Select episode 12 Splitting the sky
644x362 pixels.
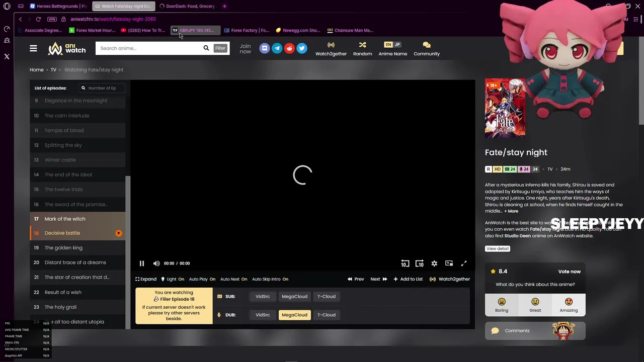click(x=77, y=145)
